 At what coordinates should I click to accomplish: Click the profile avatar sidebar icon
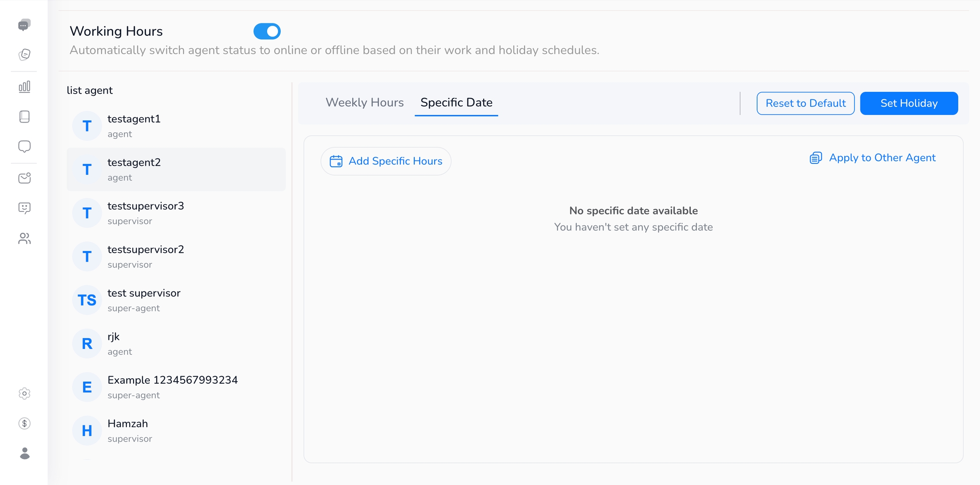(24, 454)
